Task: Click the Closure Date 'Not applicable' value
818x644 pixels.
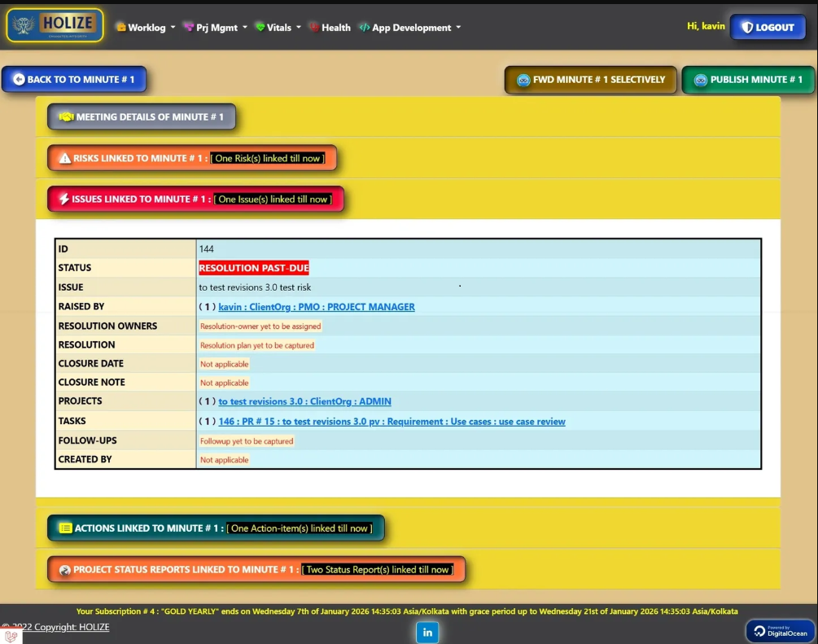Action: click(225, 364)
